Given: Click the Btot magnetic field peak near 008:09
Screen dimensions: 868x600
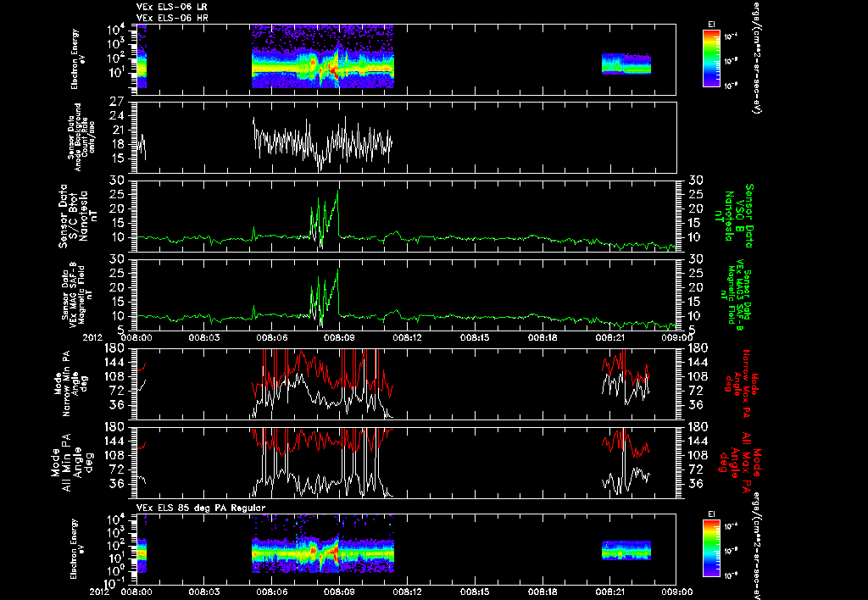Looking at the screenshot, I should click(337, 192).
